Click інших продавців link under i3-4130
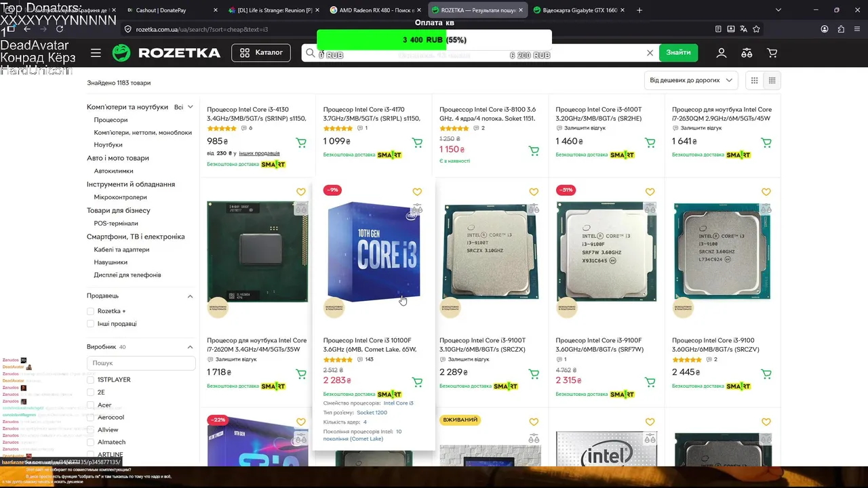 [259, 153]
